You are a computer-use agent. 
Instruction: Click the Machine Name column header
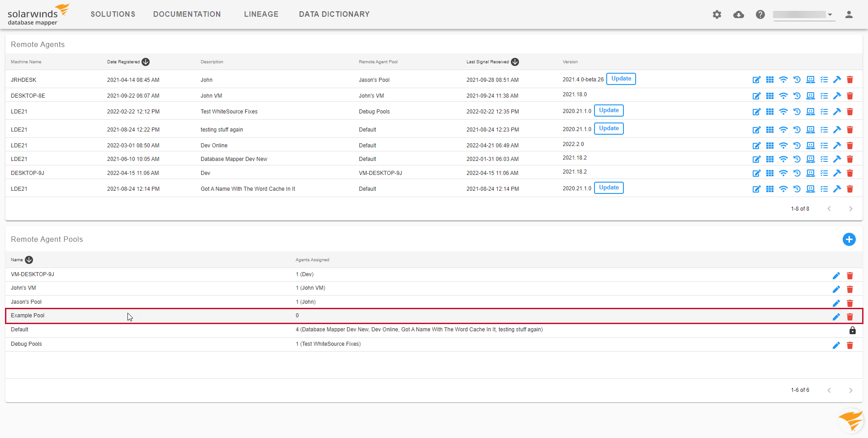26,62
